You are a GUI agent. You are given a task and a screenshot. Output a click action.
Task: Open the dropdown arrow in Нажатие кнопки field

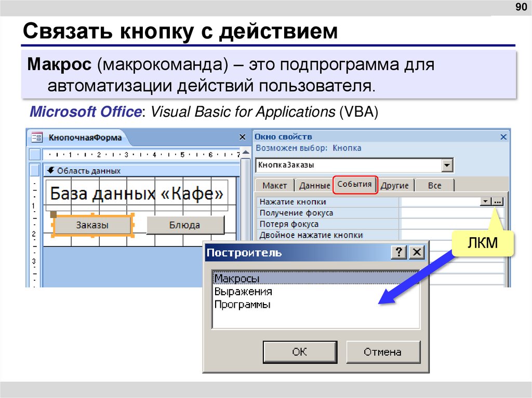coord(485,202)
